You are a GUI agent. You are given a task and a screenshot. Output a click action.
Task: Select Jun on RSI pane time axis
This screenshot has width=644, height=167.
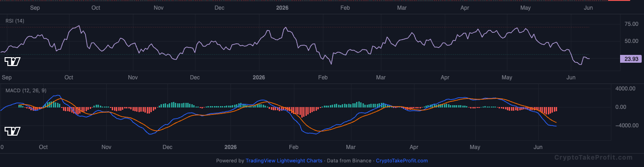click(x=571, y=78)
